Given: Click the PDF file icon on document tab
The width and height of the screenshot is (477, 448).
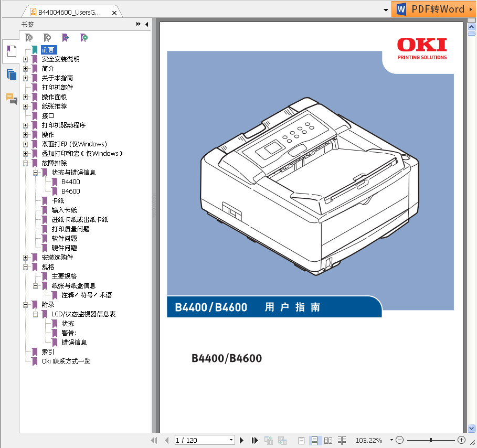Looking at the screenshot, I should [x=33, y=12].
